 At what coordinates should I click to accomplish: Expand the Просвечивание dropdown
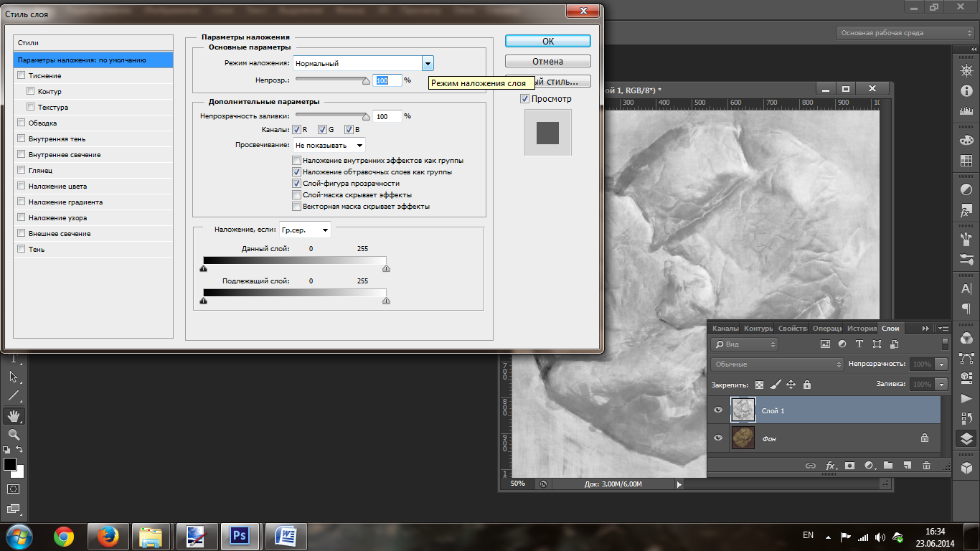click(x=329, y=146)
